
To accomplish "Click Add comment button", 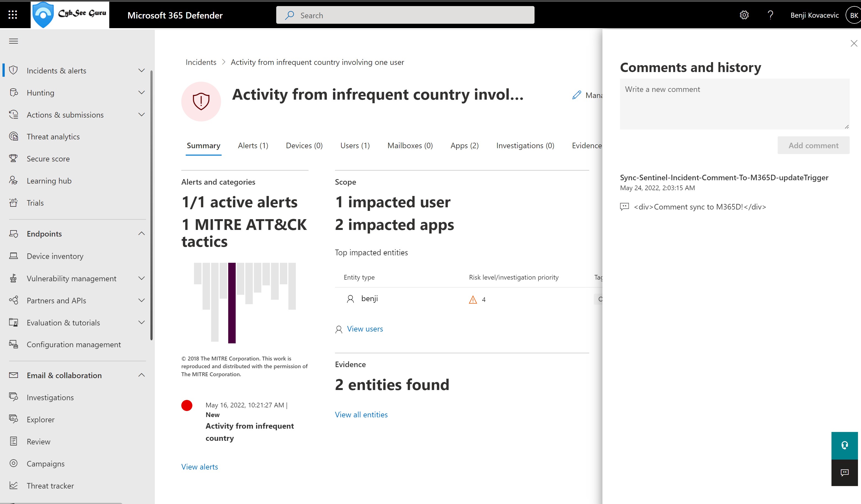I will [814, 145].
